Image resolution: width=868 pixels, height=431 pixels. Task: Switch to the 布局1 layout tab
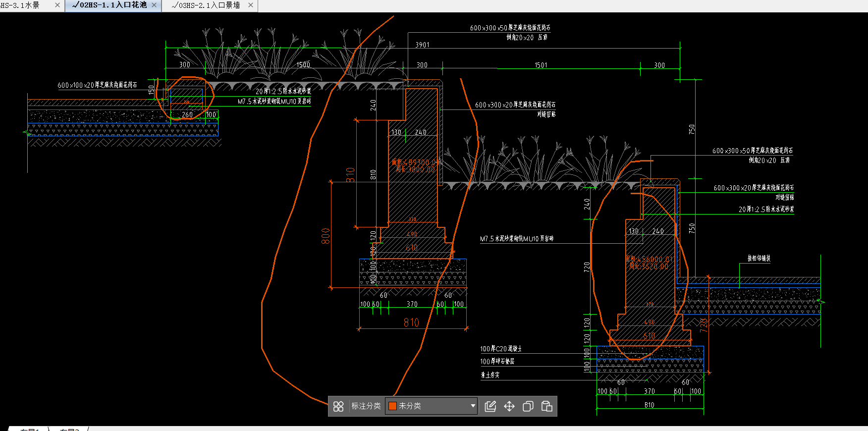tap(30, 429)
